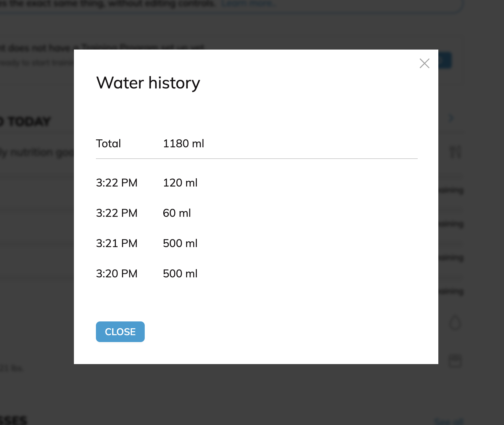This screenshot has width=504, height=425.
Task: Click the blurred fork and knife nutrition icon
Action: [455, 152]
